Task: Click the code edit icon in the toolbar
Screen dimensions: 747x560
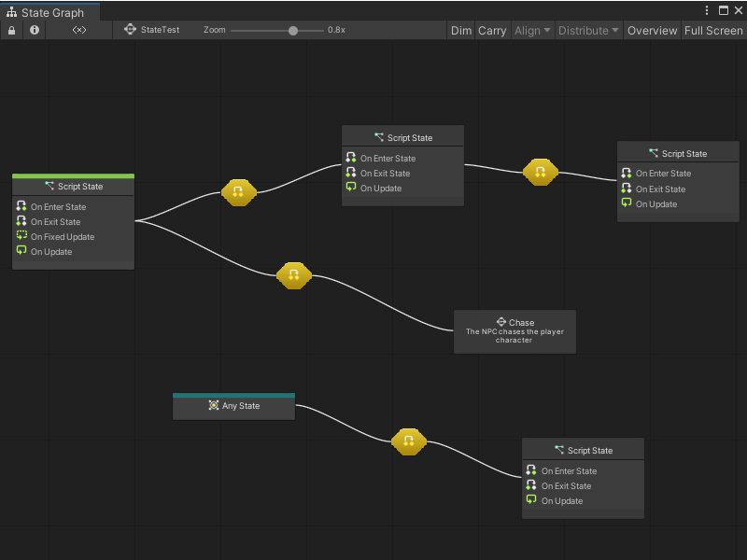Action: [x=78, y=30]
